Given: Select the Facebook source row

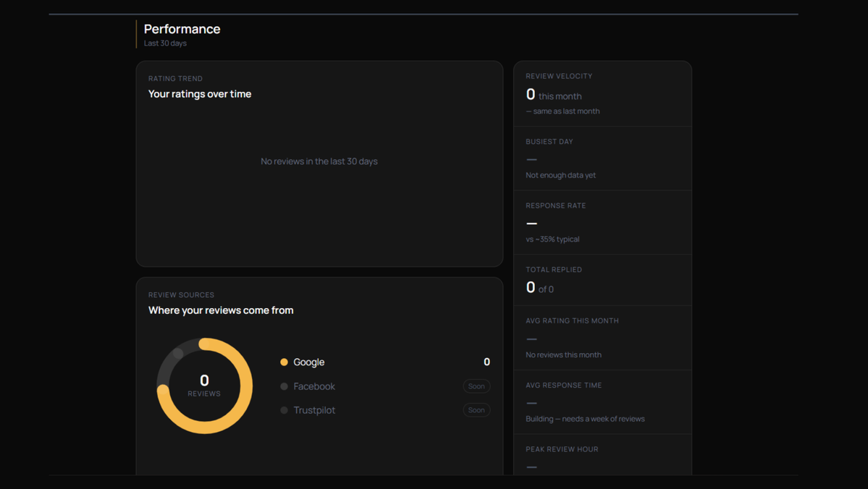Looking at the screenshot, I should point(385,387).
